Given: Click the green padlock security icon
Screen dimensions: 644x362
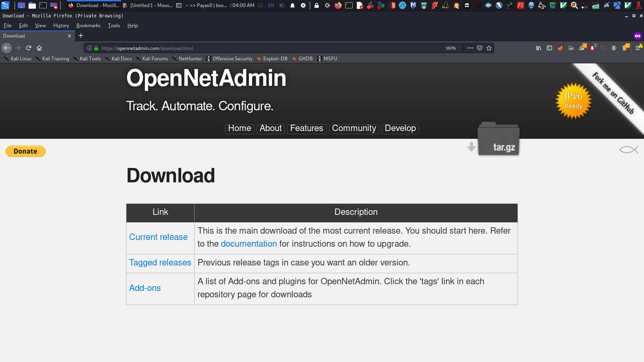Looking at the screenshot, I should (x=96, y=48).
